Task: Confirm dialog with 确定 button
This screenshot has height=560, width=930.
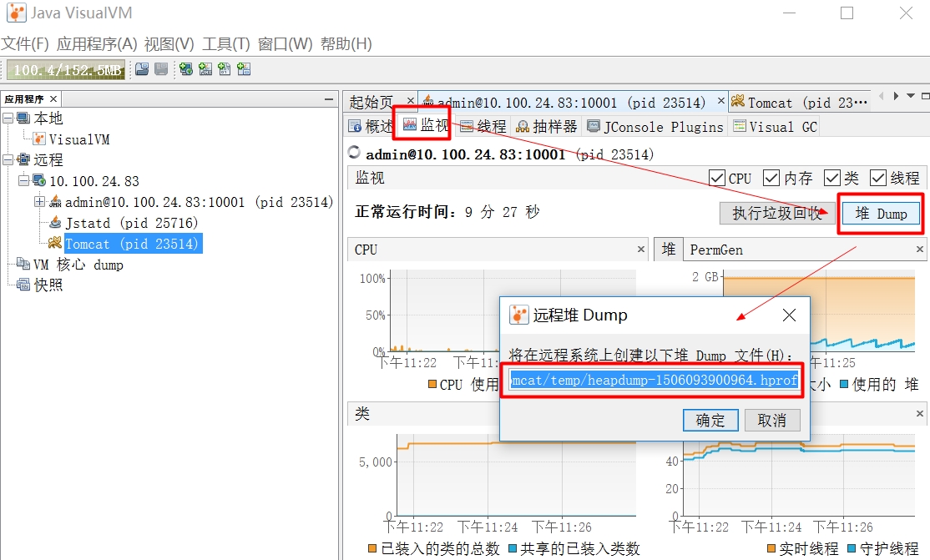Action: [x=710, y=420]
